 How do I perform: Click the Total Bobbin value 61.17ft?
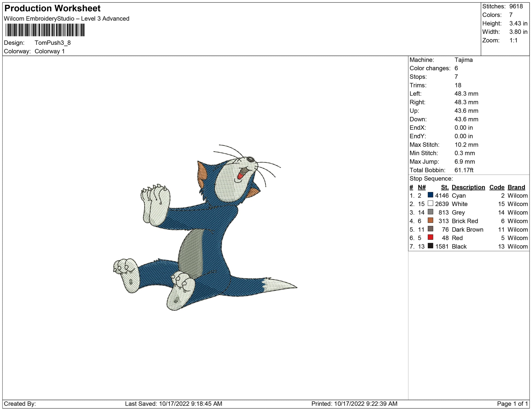tap(464, 170)
